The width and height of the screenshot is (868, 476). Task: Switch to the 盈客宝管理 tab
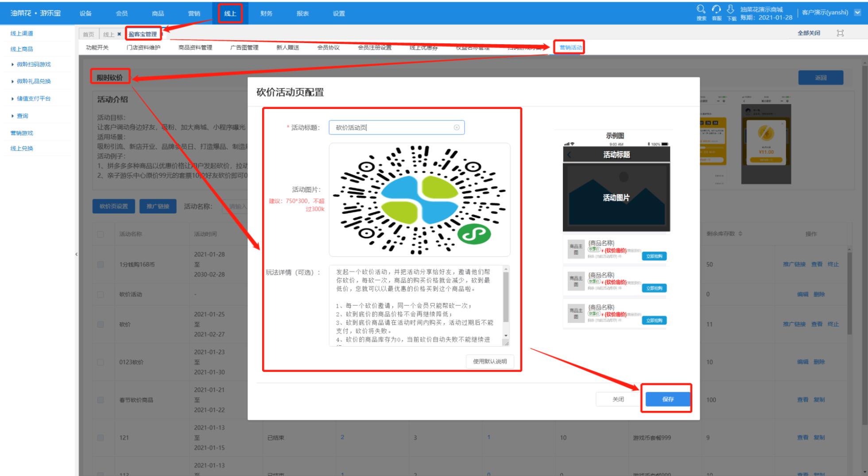[143, 34]
